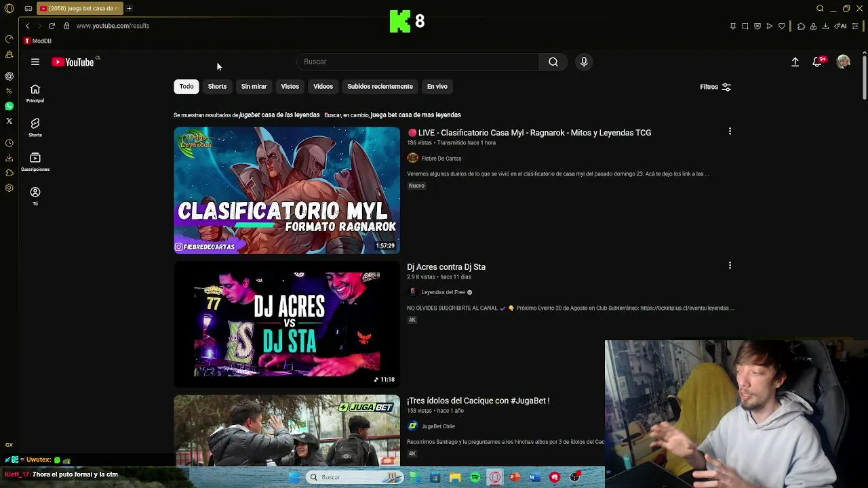Open the Windows Start menu
Image resolution: width=868 pixels, height=488 pixels.
click(x=294, y=477)
